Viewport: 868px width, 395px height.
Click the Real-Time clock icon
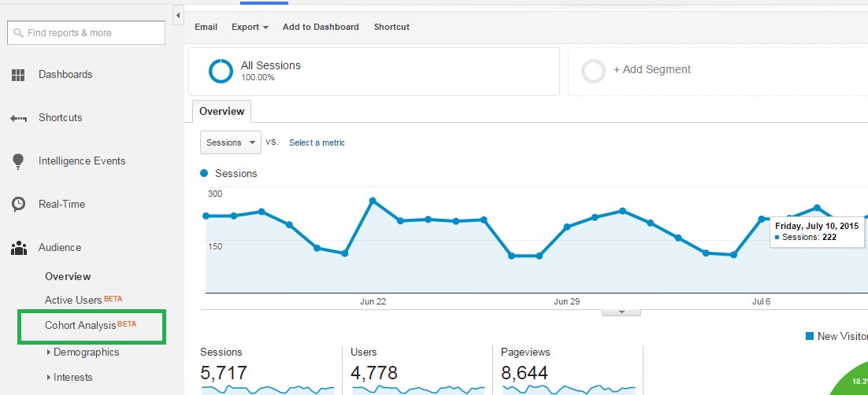click(x=18, y=205)
